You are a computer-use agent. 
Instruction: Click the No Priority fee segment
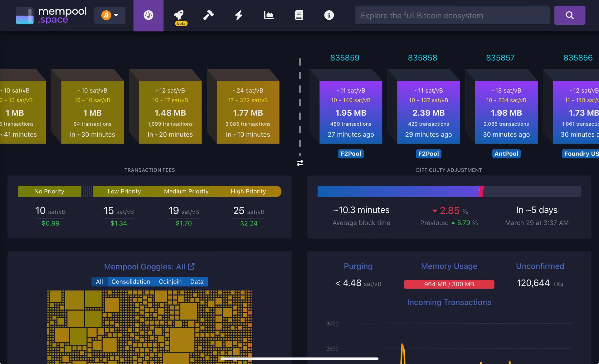pos(49,191)
